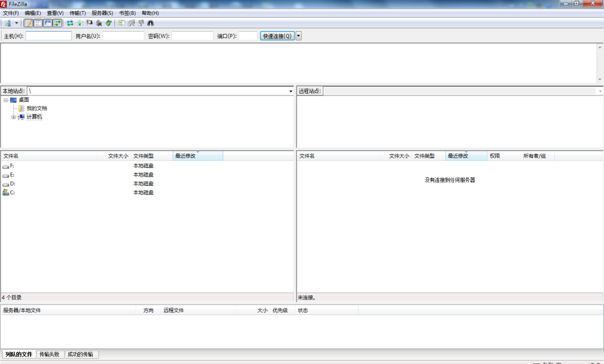Image resolution: width=604 pixels, height=364 pixels.
Task: Click 大小 queue column header
Action: 253,311
